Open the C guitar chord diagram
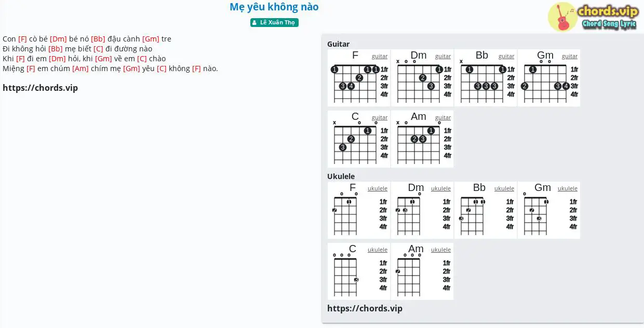 [x=359, y=139]
